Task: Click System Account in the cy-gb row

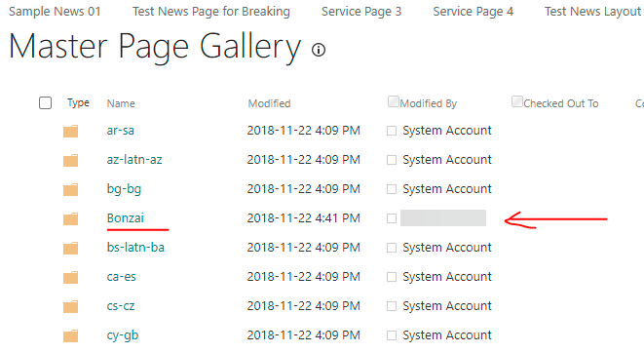Action: pyautogui.click(x=447, y=334)
